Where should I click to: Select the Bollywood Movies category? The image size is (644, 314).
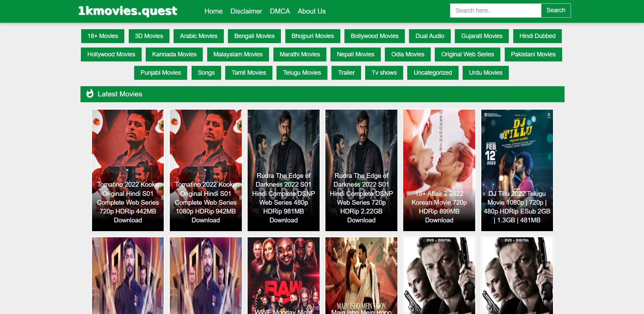pos(374,36)
